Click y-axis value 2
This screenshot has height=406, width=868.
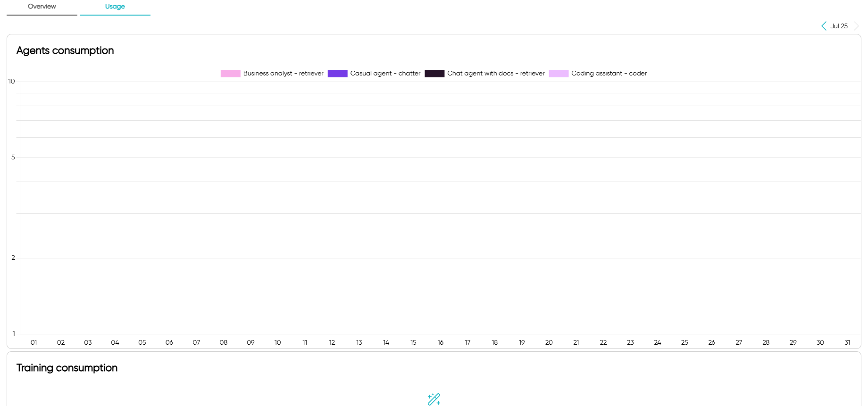13,257
